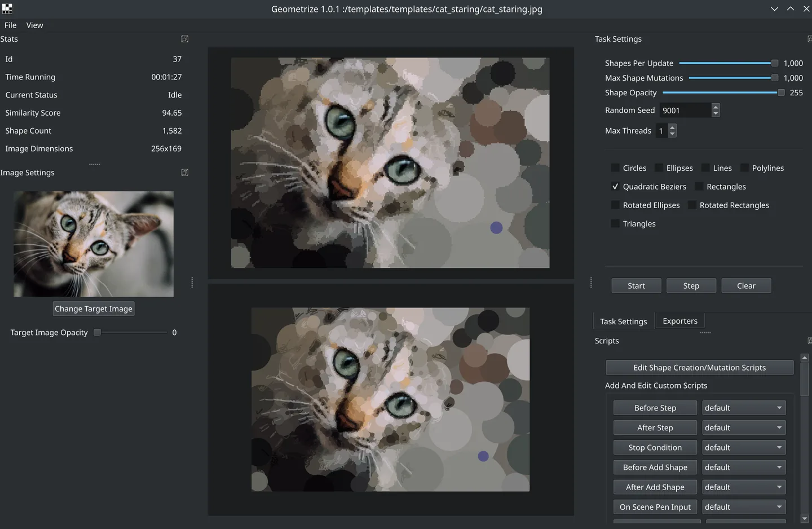Open the Before Step script dropdown
The image size is (812, 529).
click(744, 408)
